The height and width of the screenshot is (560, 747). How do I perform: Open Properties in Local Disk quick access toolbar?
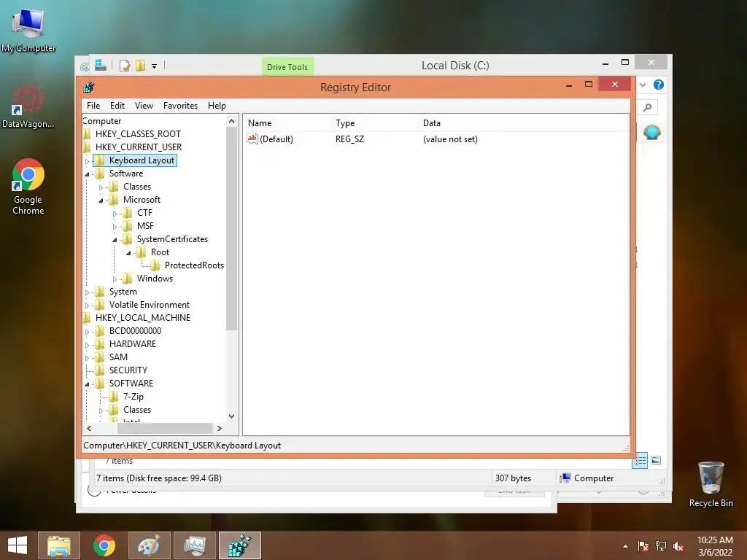[x=125, y=66]
